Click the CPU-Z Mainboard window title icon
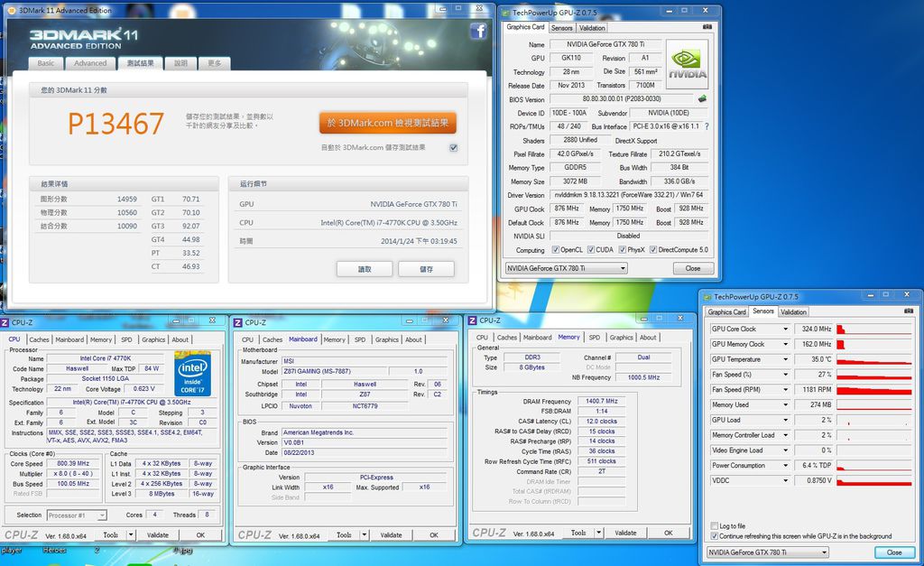This screenshot has height=566, width=924. (x=238, y=322)
